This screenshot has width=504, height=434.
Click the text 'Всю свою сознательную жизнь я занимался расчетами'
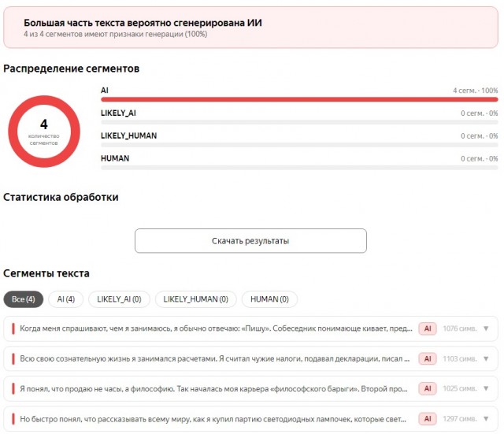[119, 358]
